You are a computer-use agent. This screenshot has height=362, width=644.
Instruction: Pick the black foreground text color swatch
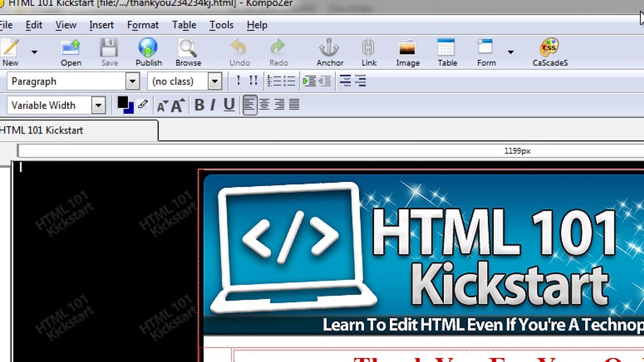point(122,103)
